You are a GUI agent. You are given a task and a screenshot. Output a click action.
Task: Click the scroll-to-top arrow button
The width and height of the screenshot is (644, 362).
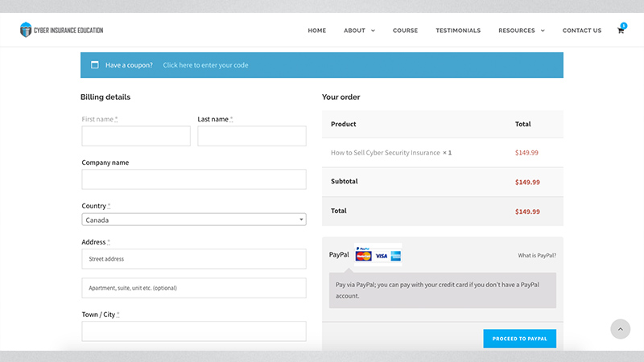pyautogui.click(x=620, y=329)
